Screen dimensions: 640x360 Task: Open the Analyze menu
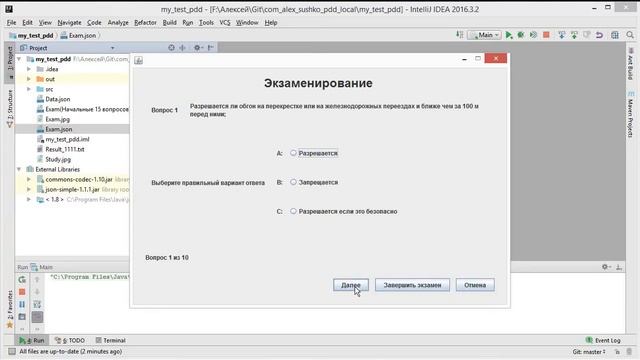point(118,22)
